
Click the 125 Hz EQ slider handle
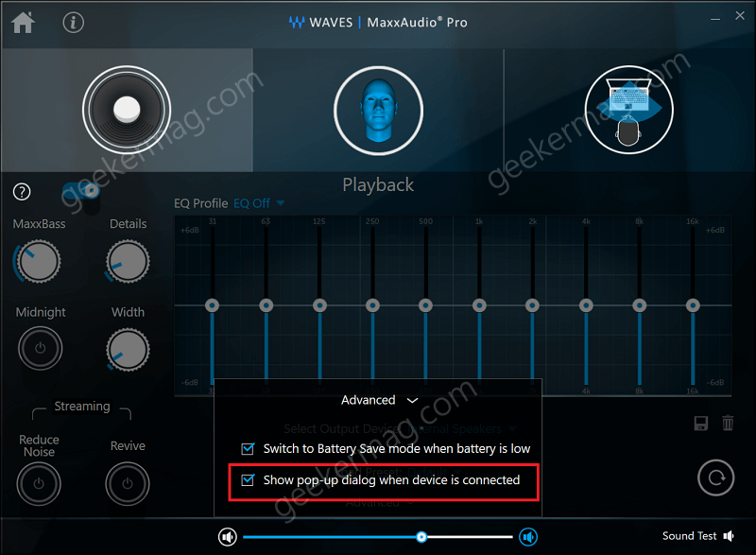click(x=319, y=305)
